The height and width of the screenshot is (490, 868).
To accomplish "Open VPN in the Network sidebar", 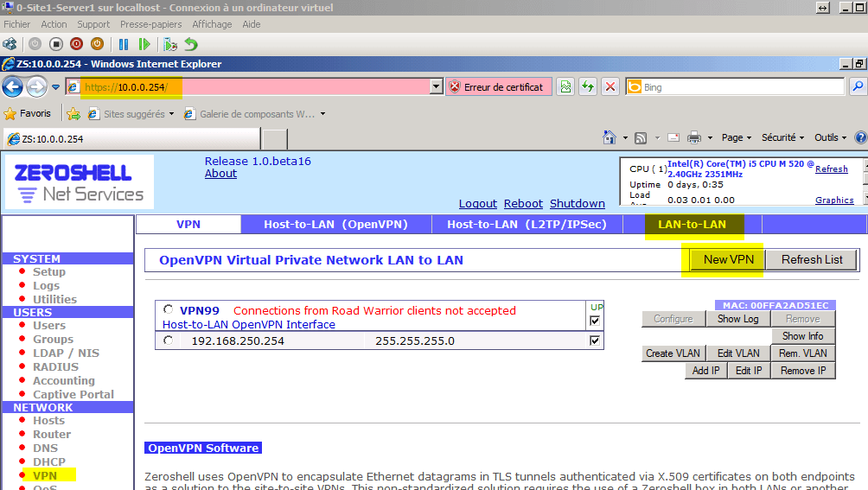I will [45, 475].
